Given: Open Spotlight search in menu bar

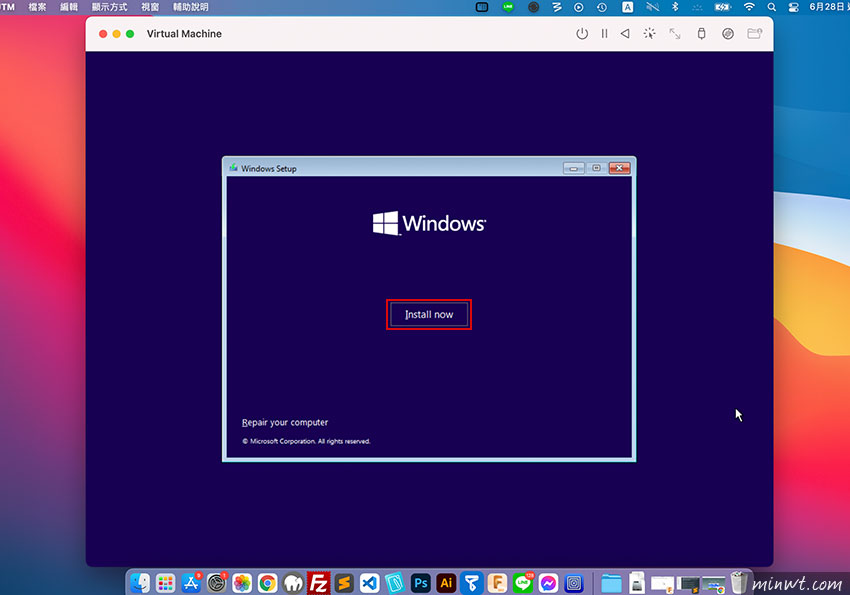Looking at the screenshot, I should pyautogui.click(x=771, y=7).
